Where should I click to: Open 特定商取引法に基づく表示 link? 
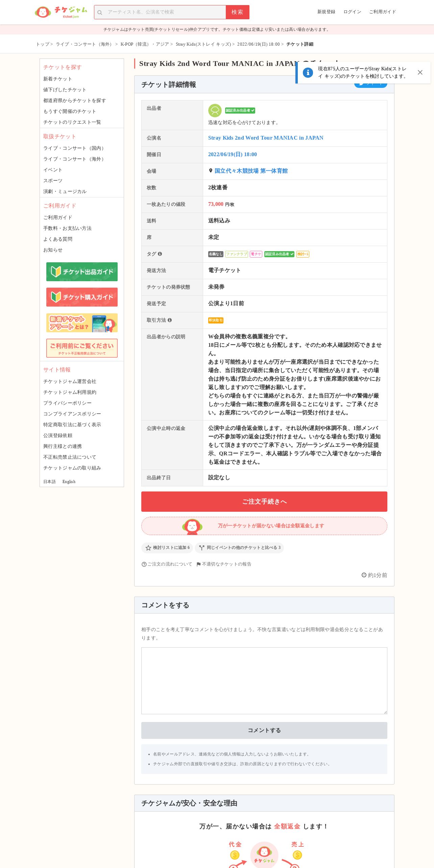click(x=72, y=425)
